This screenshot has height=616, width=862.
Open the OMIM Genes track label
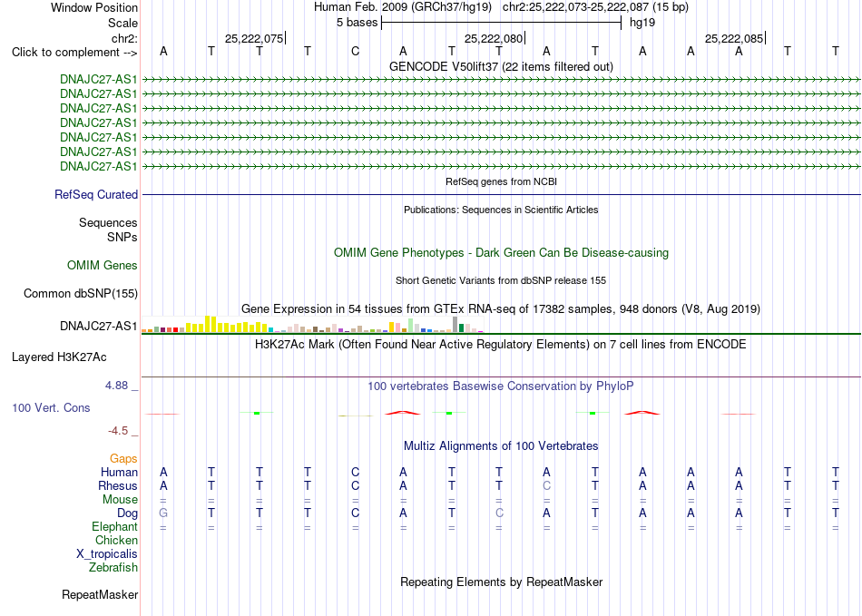(103, 266)
